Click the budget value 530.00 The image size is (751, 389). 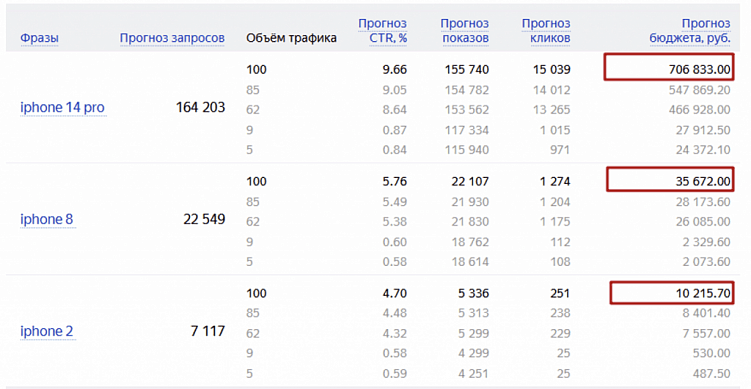711,354
